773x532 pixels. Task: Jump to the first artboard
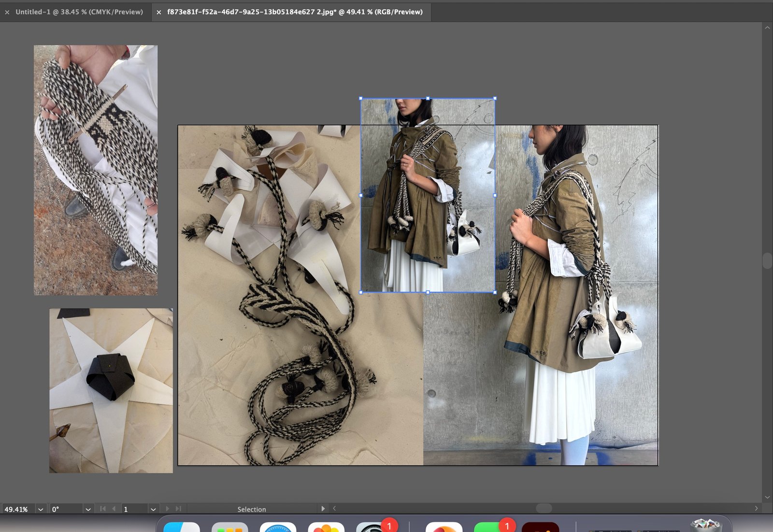[102, 509]
